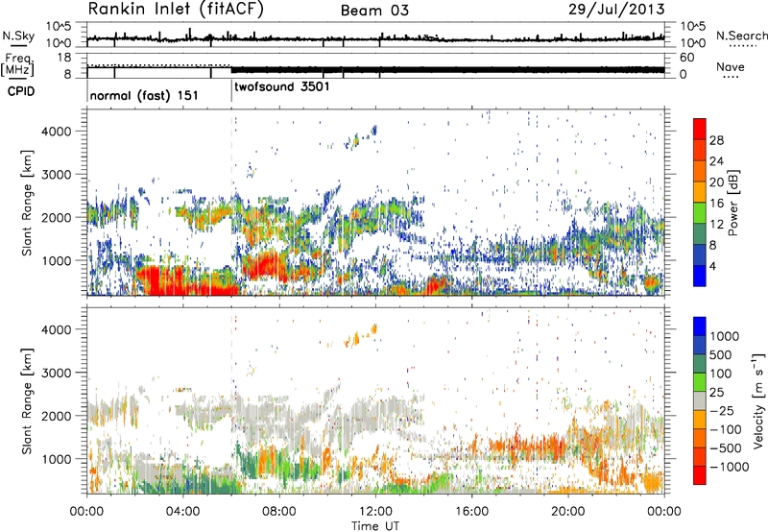Click the "60" Nave axis tick
Screen dimensions: 768x532
[x=686, y=58]
